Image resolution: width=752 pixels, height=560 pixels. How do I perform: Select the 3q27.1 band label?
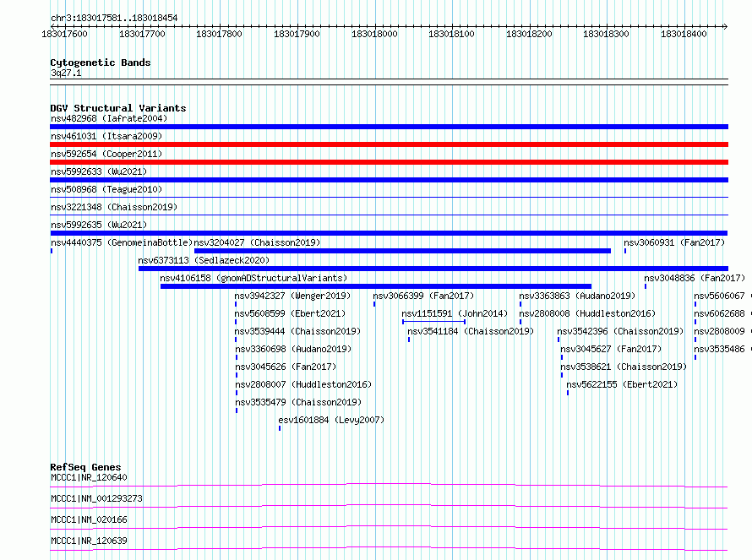pos(66,73)
